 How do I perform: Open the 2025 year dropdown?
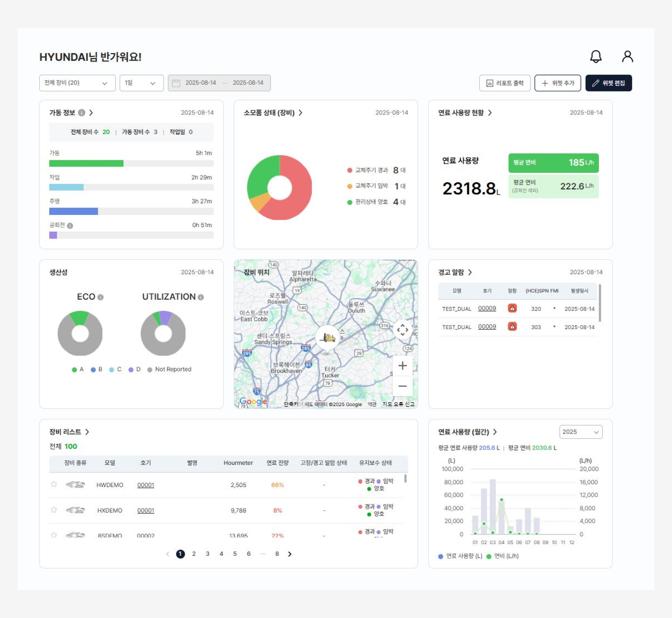click(x=581, y=432)
